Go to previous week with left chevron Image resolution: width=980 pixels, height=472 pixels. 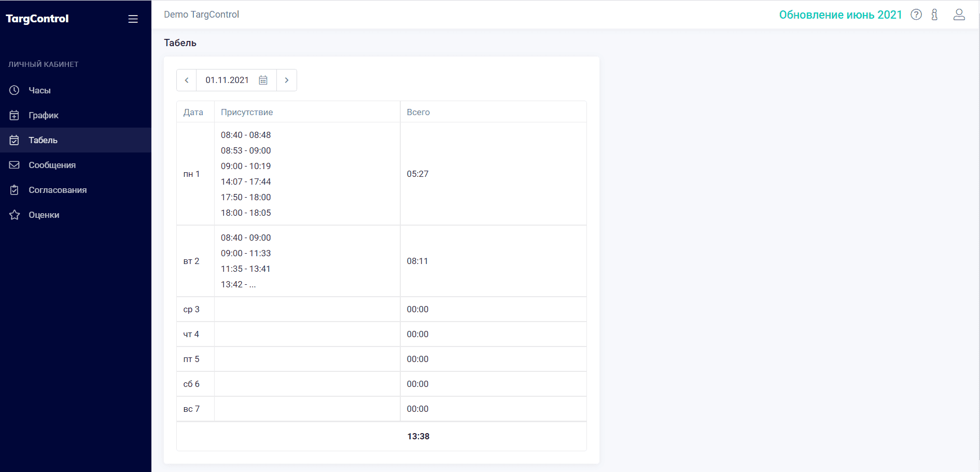[x=187, y=80]
